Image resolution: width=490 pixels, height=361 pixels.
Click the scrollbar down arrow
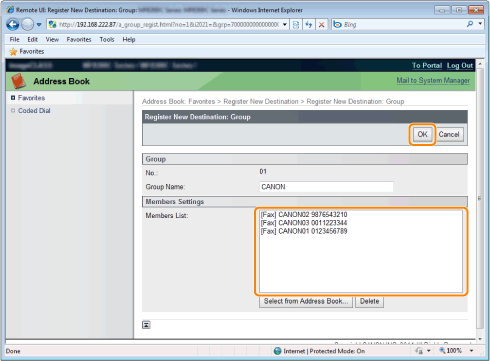(480, 339)
